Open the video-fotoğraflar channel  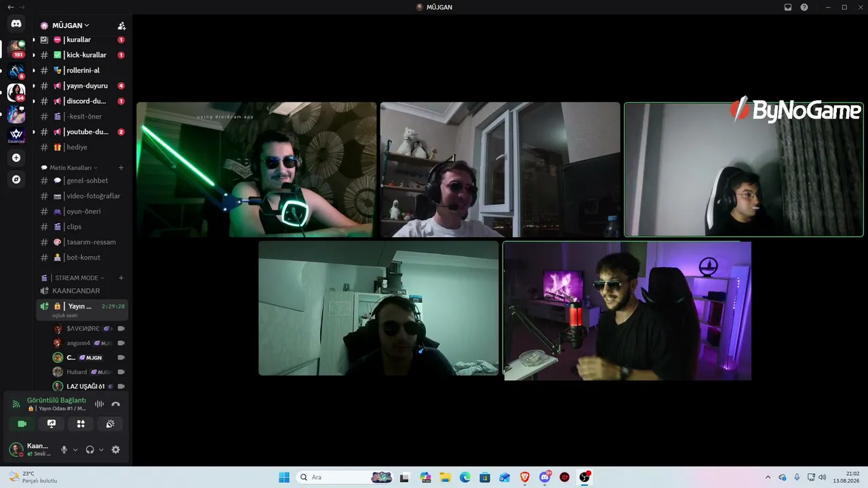click(83, 196)
